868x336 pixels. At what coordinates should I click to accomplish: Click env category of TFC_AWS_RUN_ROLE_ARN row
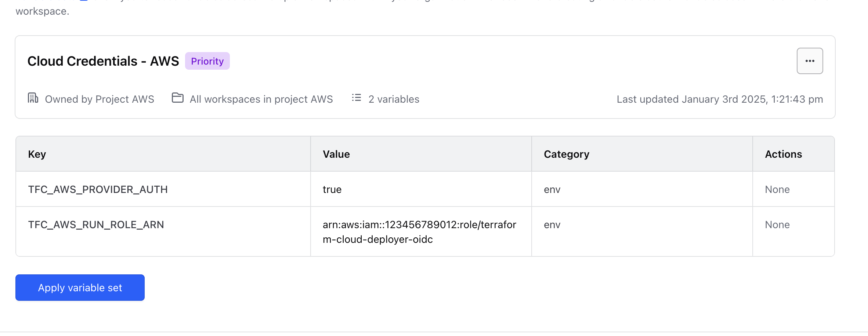click(552, 224)
